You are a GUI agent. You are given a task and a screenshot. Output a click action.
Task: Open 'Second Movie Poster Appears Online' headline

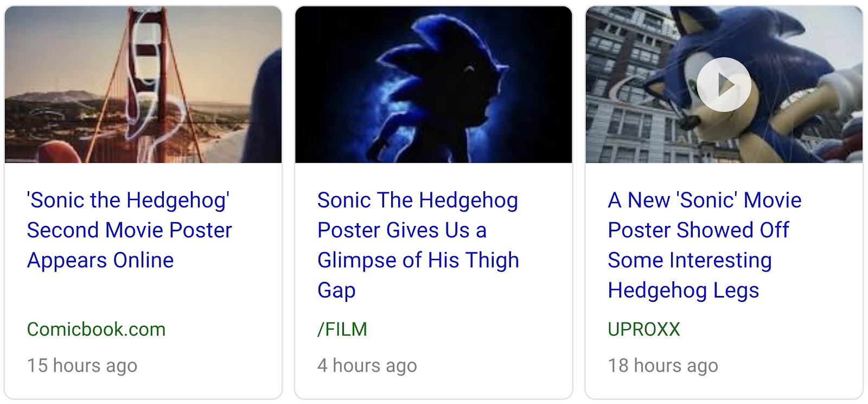[129, 230]
